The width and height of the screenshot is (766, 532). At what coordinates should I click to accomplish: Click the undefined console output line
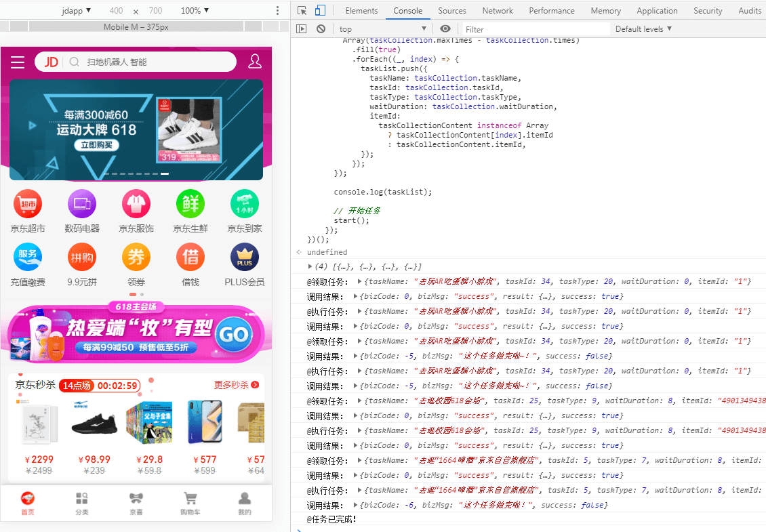click(327, 252)
